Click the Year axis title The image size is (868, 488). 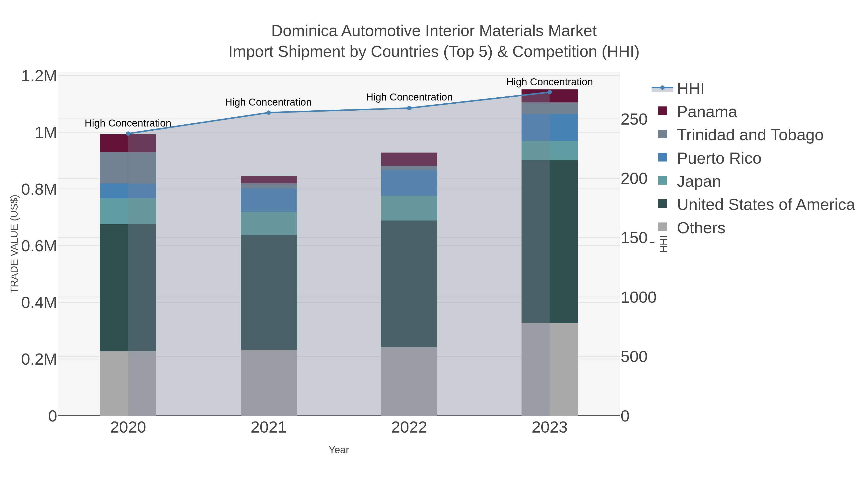339,450
